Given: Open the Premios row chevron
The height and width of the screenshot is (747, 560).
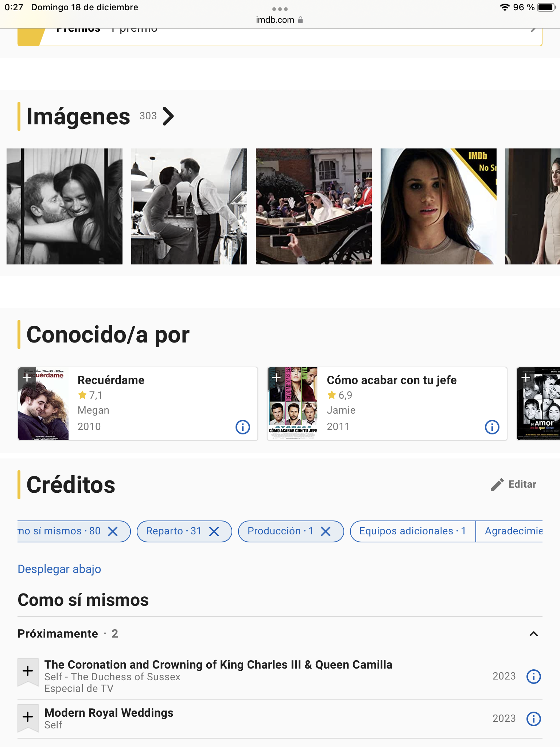Looking at the screenshot, I should click(533, 30).
